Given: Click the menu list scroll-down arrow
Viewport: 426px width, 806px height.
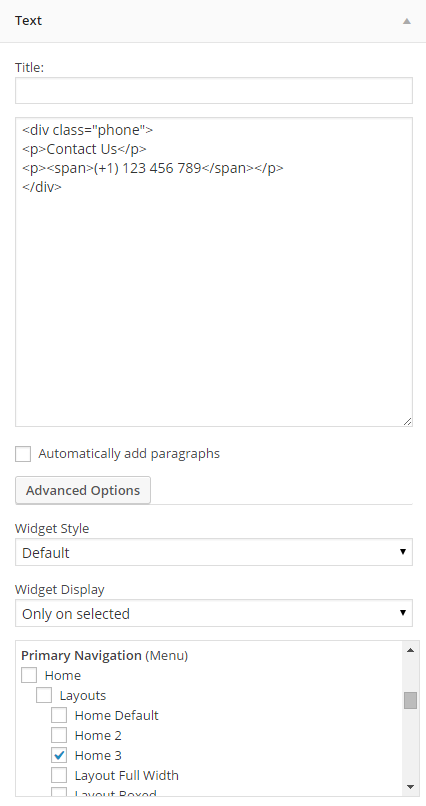Looking at the screenshot, I should click(x=410, y=787).
